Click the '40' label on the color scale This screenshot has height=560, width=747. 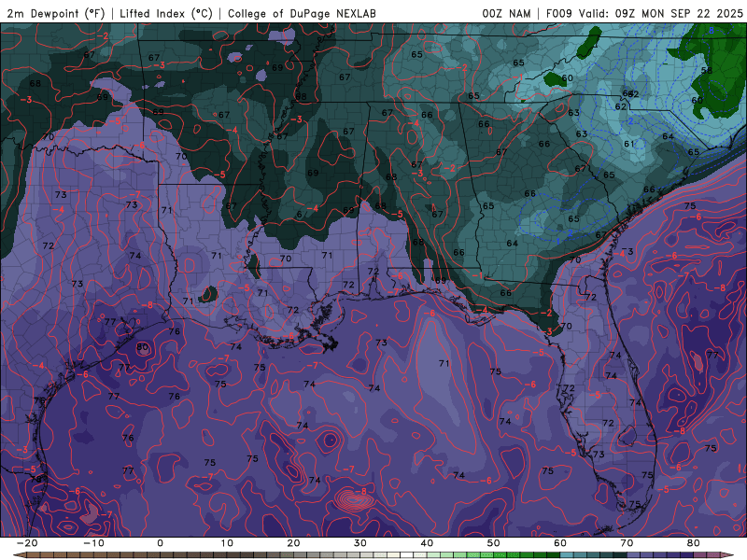(427, 543)
